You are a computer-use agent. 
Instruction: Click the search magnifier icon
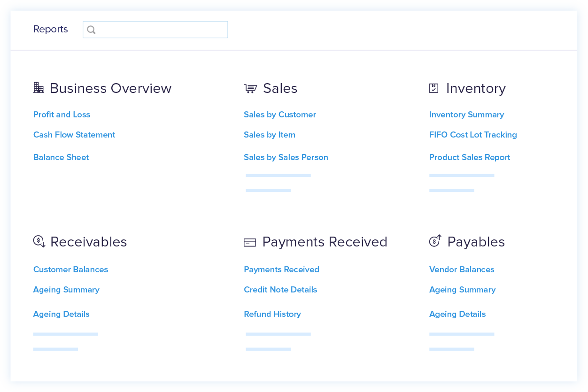coord(91,29)
